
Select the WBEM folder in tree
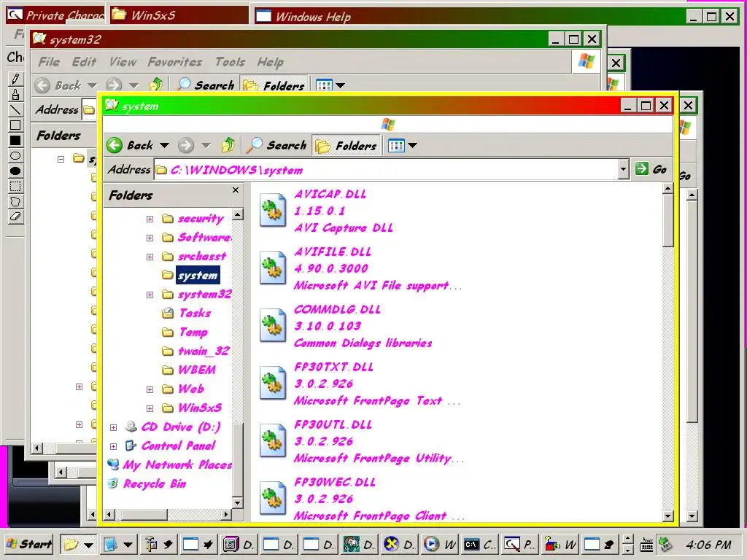coord(197,370)
